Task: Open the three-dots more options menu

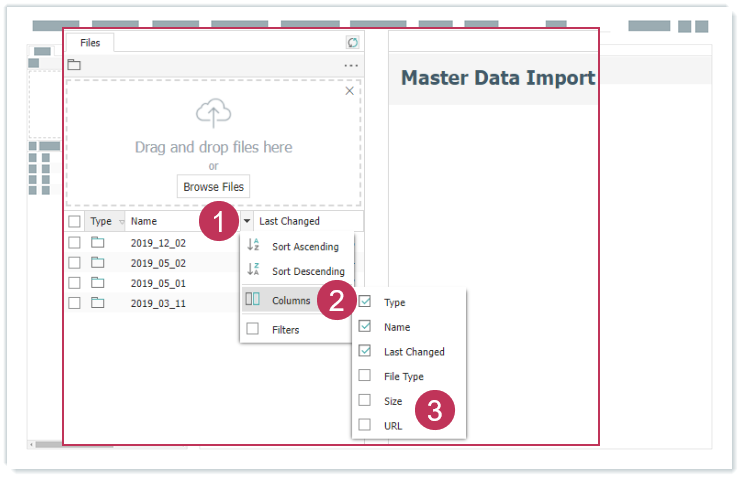Action: 351,66
